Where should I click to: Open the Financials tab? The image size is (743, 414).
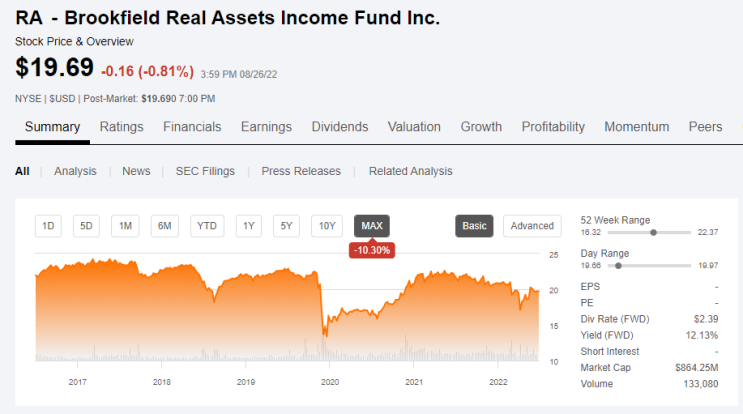pos(192,127)
